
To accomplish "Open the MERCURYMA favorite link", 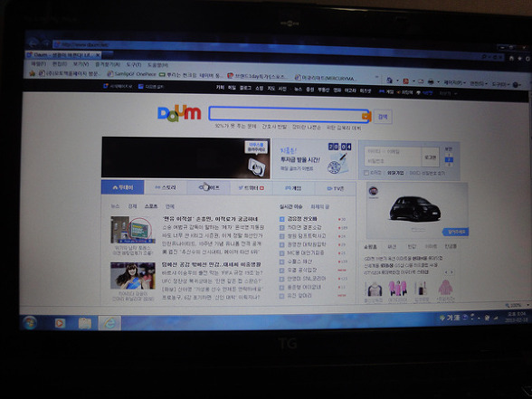I will tap(325, 79).
